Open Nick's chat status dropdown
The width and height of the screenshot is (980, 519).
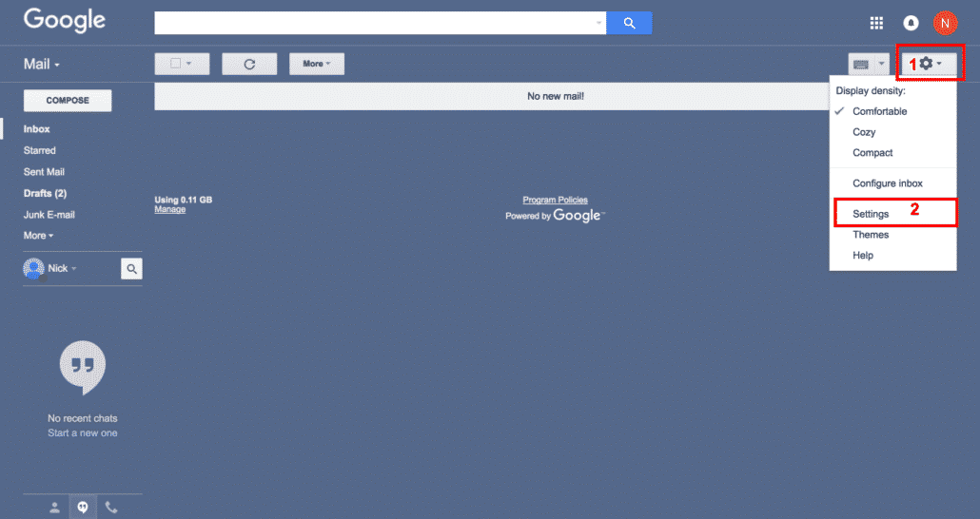pos(62,268)
